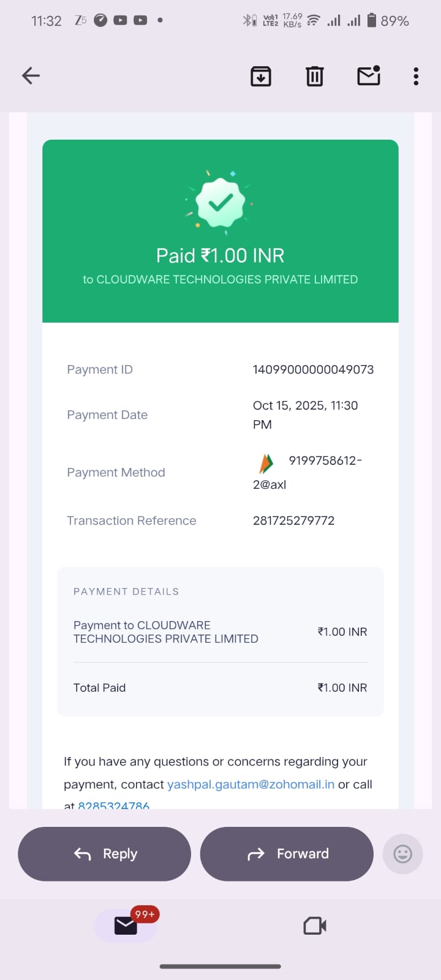Tap the green success checkmark badge
The image size is (441, 980).
tap(221, 203)
